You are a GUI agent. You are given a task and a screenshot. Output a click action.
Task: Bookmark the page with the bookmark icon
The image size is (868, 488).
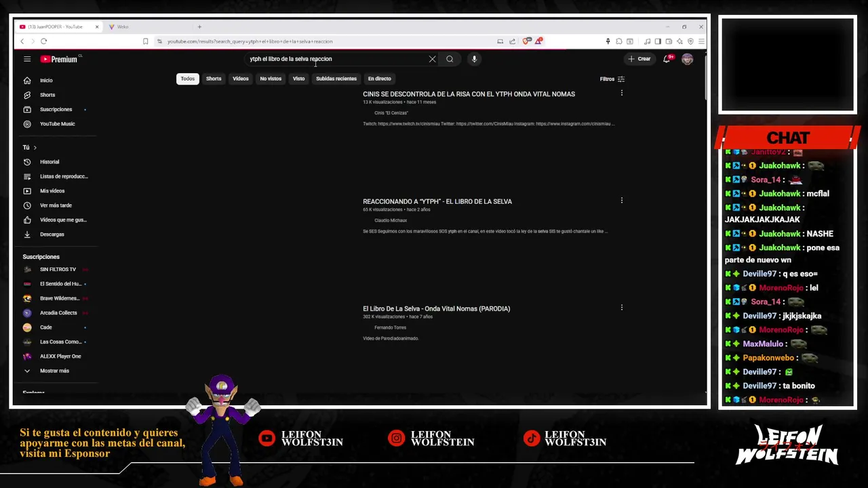(145, 41)
